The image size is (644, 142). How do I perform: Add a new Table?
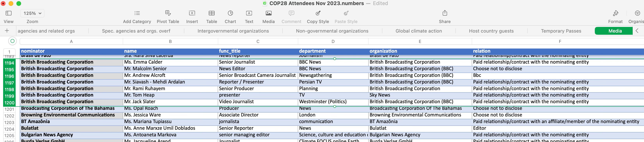click(x=211, y=13)
